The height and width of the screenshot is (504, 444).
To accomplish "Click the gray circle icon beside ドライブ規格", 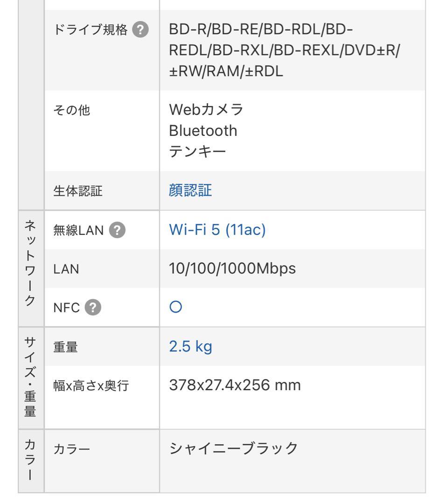I will [139, 30].
